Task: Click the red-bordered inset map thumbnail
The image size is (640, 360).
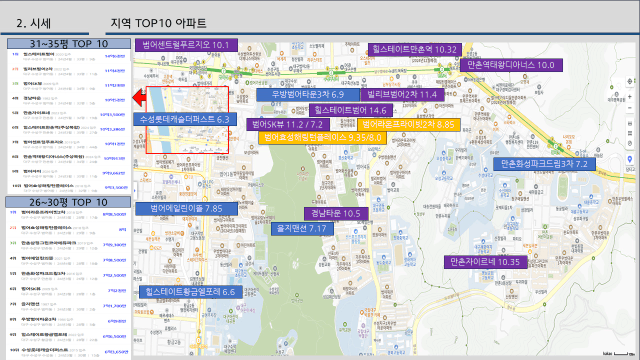Action: [x=187, y=120]
